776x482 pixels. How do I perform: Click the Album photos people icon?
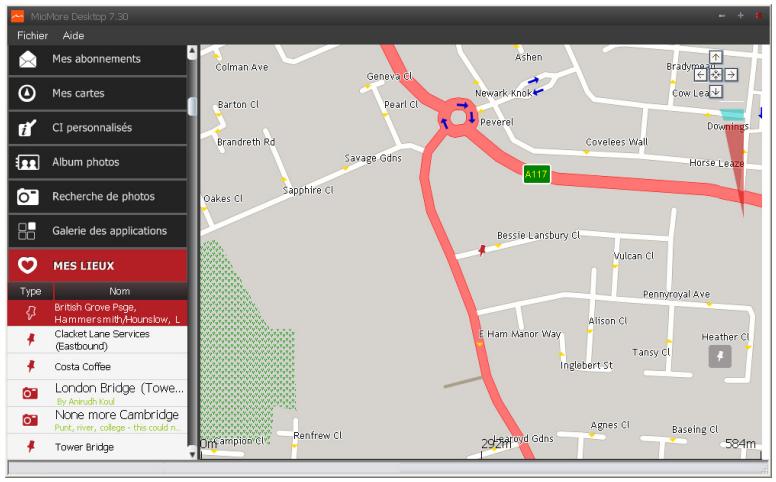point(28,162)
